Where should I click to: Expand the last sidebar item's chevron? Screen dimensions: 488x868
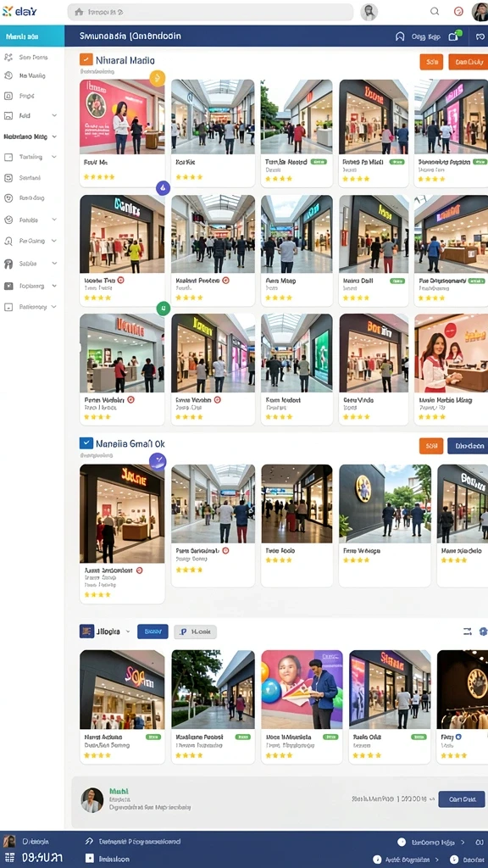coord(53,307)
